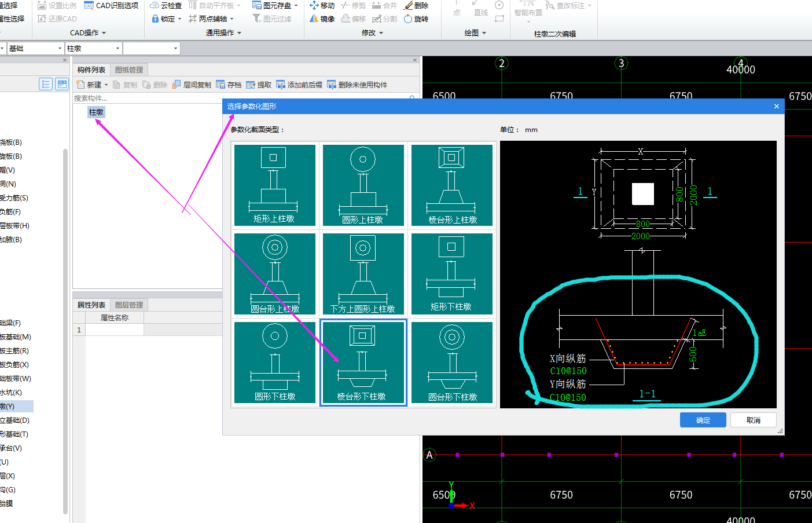812x523 pixels.
Task: Activate the 旋转 rotate tool
Action: click(x=416, y=19)
